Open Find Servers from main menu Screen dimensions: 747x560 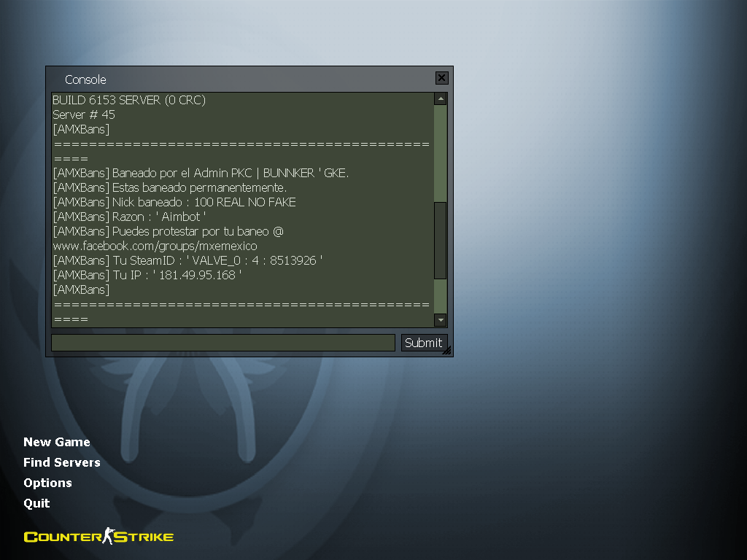62,462
